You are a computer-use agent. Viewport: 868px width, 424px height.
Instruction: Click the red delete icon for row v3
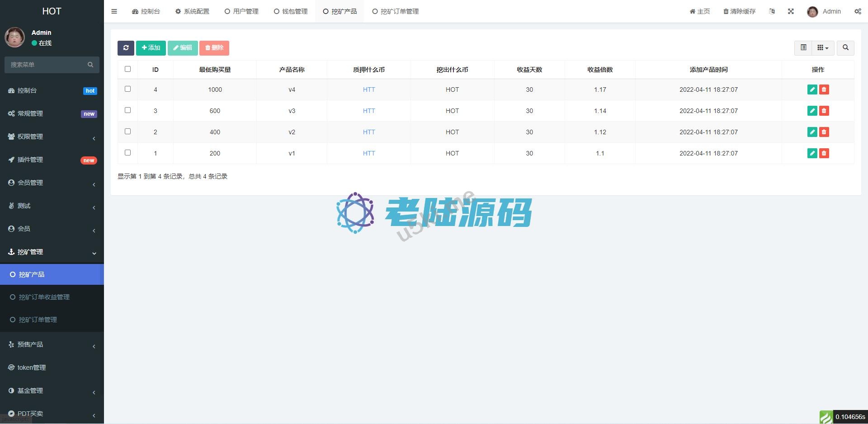point(824,111)
